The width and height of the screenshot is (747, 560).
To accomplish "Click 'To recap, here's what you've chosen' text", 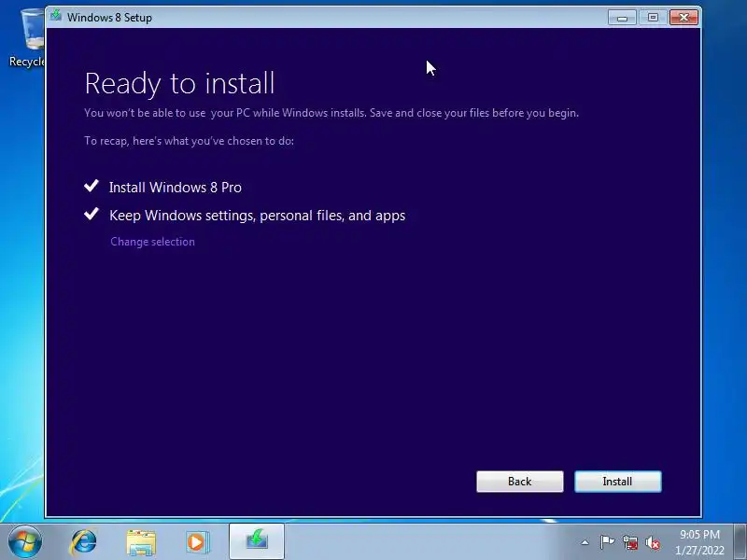I will click(x=190, y=141).
